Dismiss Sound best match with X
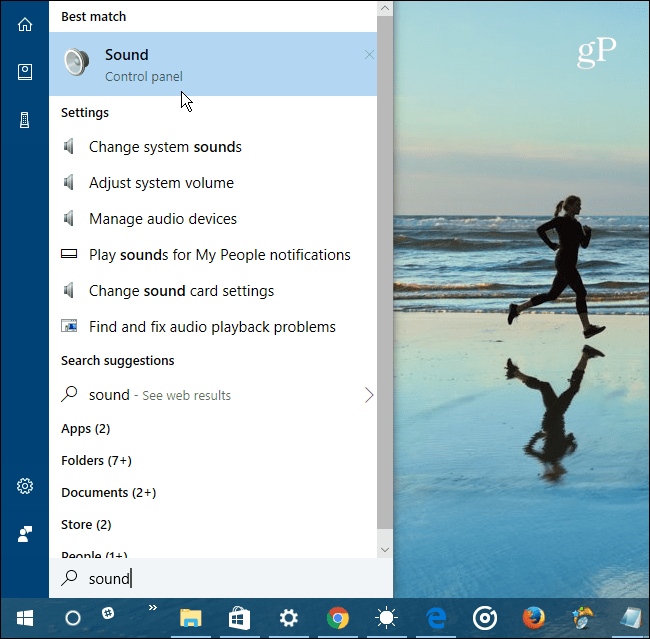Image resolution: width=650 pixels, height=639 pixels. (369, 55)
